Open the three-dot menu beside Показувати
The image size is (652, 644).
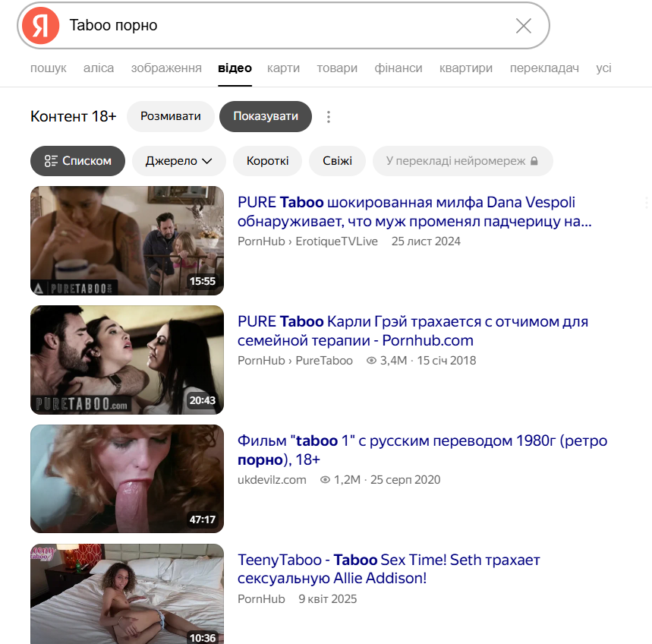[329, 117]
